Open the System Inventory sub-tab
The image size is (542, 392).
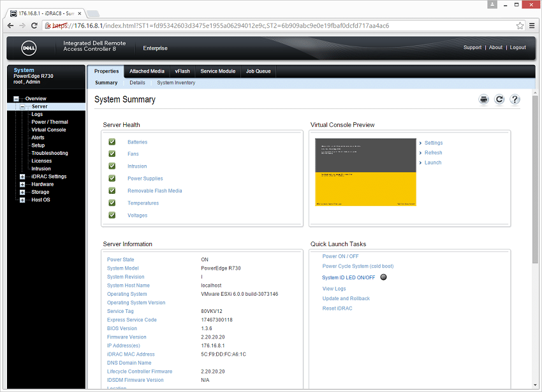(x=176, y=83)
